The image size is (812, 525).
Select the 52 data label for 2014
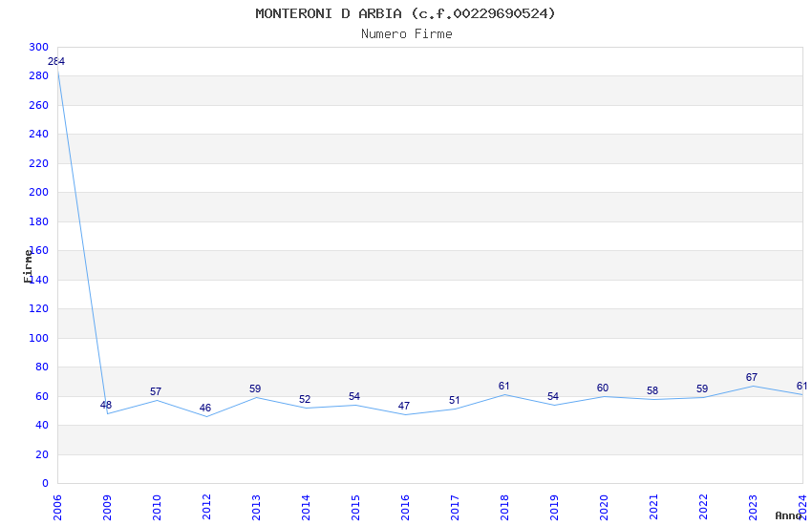(x=305, y=399)
